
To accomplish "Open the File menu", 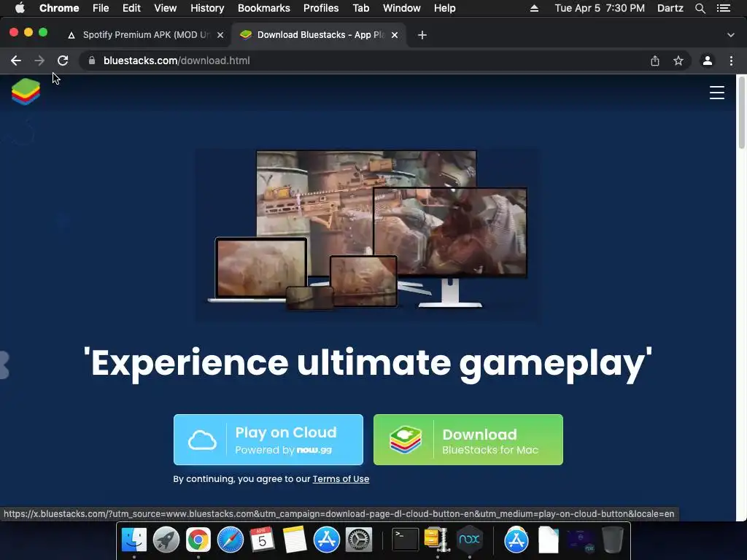I will (101, 8).
